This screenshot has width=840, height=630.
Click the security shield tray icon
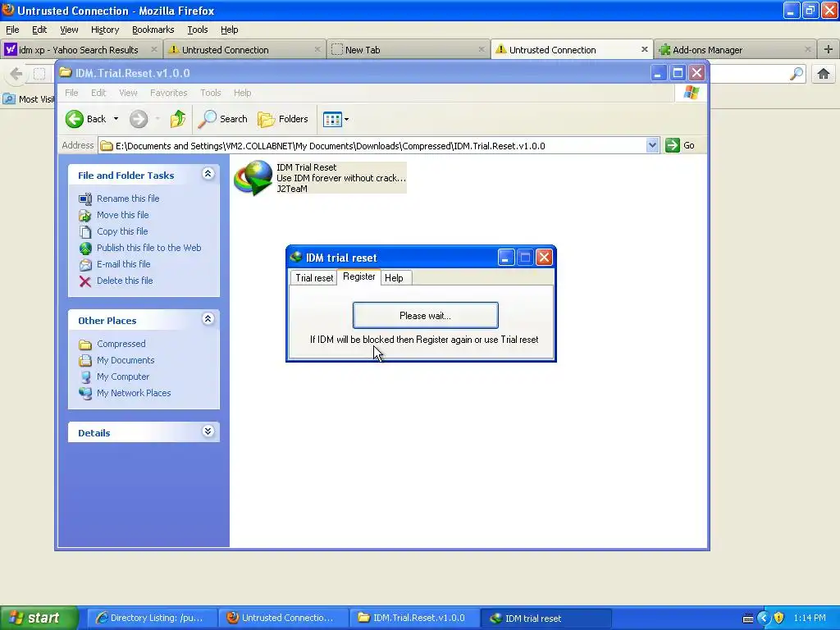pos(779,619)
